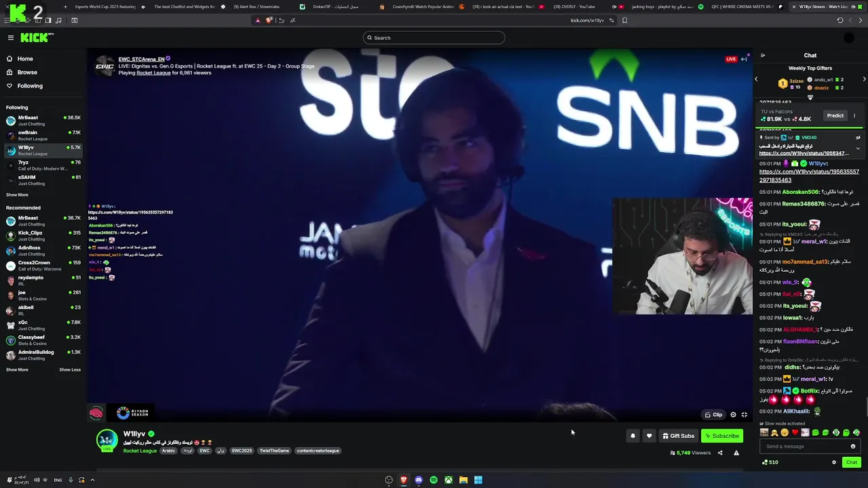Click the Subscribe button
This screenshot has height=488, width=868.
tap(722, 436)
